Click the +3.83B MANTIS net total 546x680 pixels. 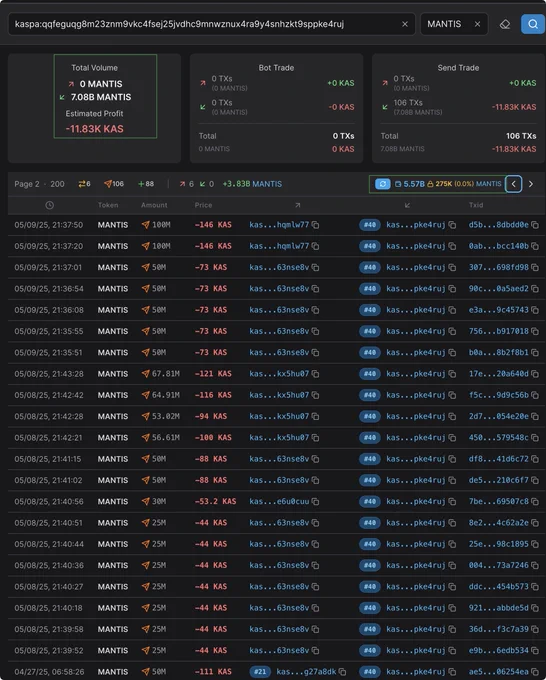click(252, 184)
